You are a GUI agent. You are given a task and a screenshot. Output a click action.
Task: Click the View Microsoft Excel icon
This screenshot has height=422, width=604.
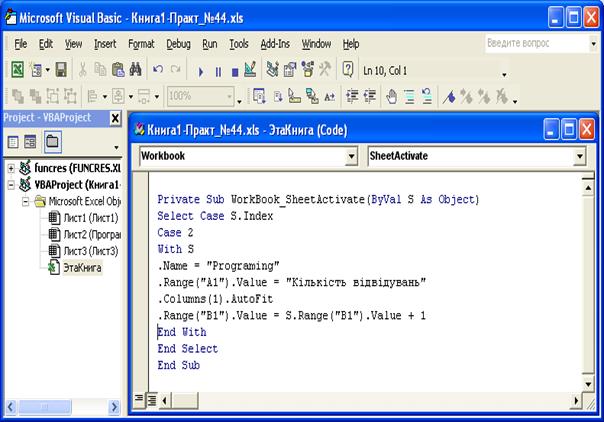(17, 70)
